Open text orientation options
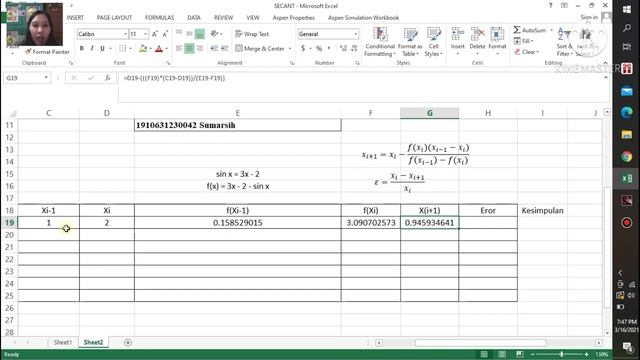This screenshot has height=360, width=640. tap(215, 34)
